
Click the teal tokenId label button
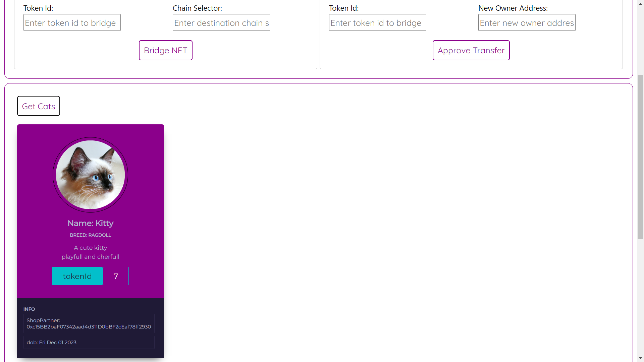point(77,276)
